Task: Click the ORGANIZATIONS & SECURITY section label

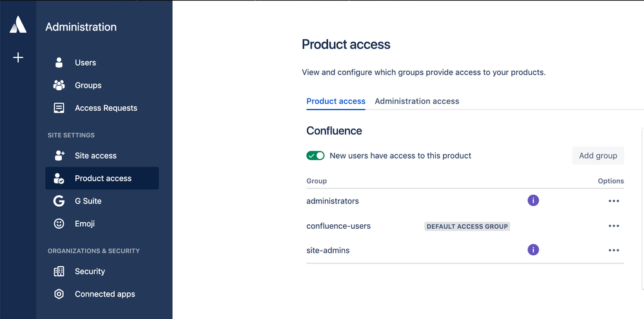Action: (x=93, y=251)
